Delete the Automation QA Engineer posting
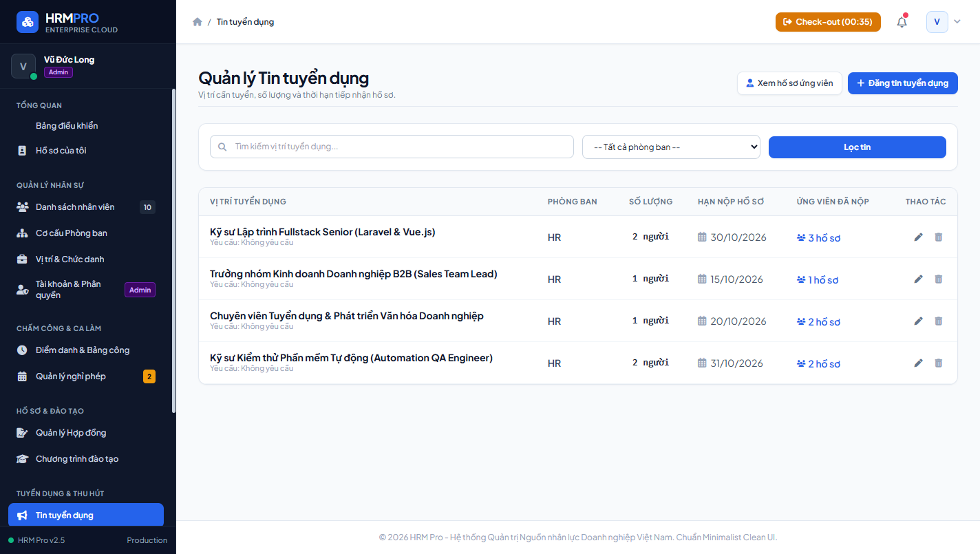 [x=939, y=363]
